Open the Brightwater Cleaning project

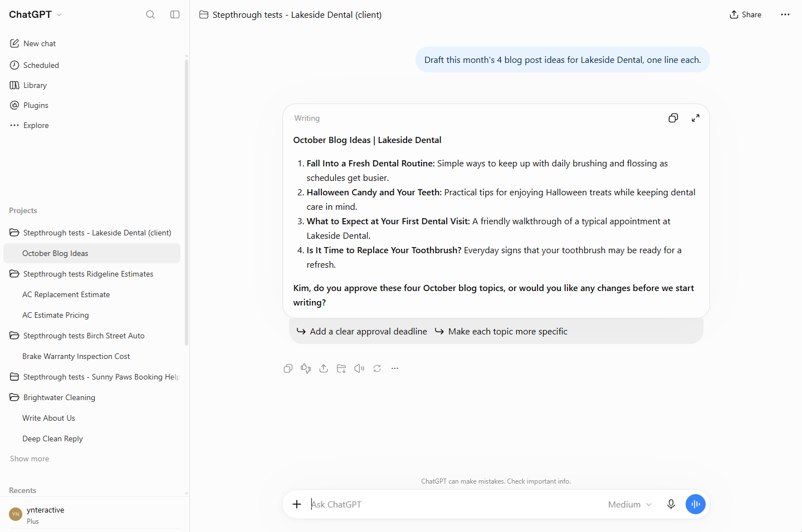click(92, 397)
